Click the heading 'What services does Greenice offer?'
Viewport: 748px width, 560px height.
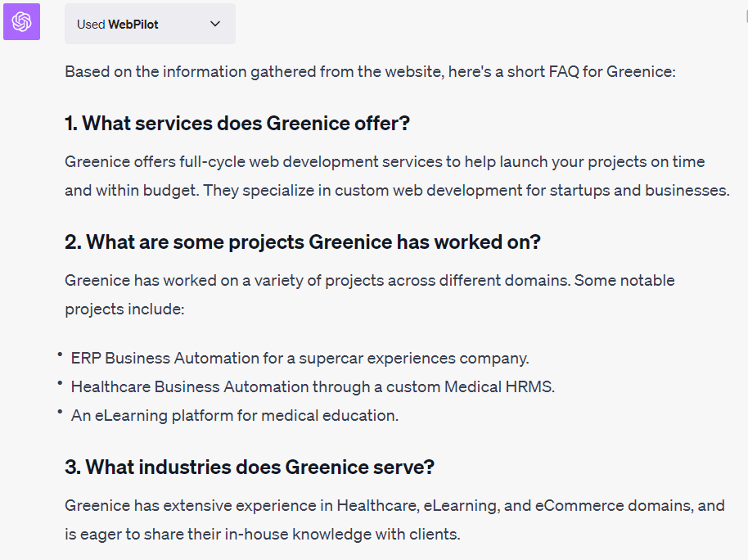pyautogui.click(x=237, y=123)
